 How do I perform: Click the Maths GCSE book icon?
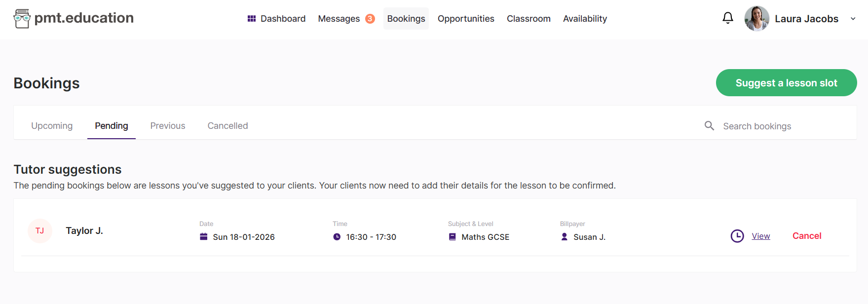tap(453, 237)
